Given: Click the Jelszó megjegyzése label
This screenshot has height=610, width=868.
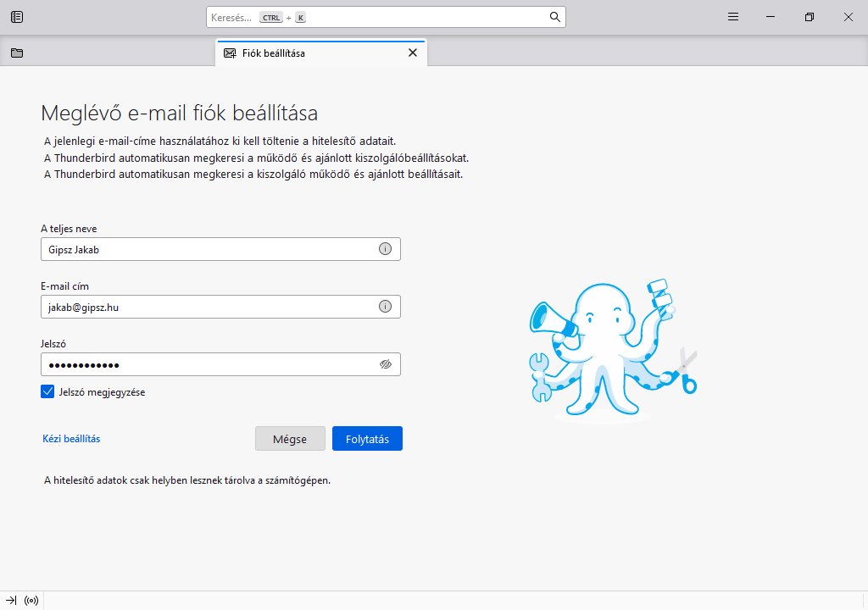Looking at the screenshot, I should (x=102, y=392).
